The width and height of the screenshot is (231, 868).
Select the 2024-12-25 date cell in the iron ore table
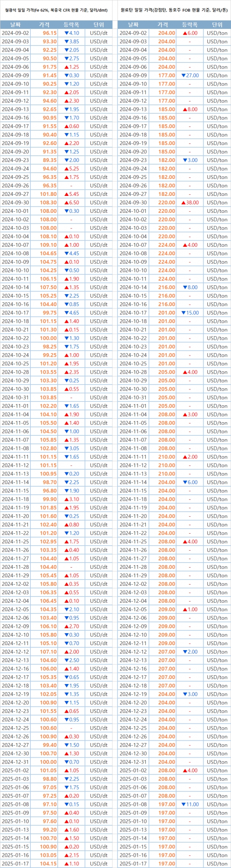tap(15, 728)
